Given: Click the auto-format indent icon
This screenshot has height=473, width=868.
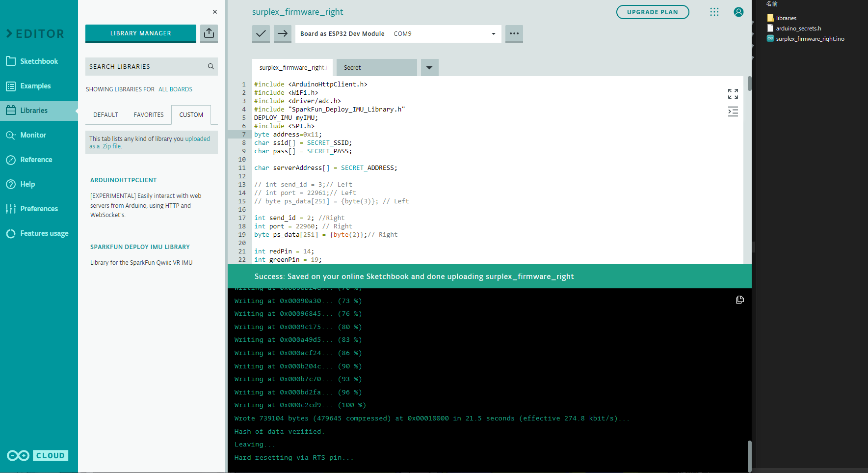Looking at the screenshot, I should (x=733, y=112).
